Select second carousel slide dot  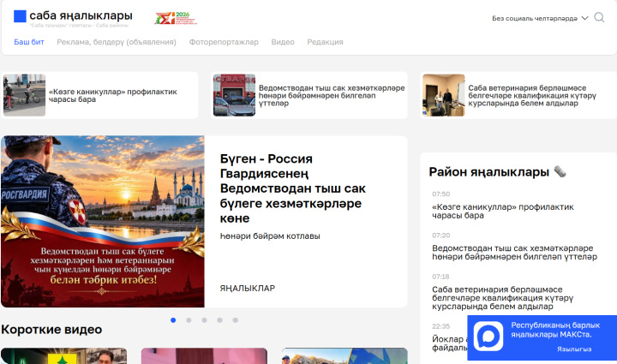tap(189, 320)
